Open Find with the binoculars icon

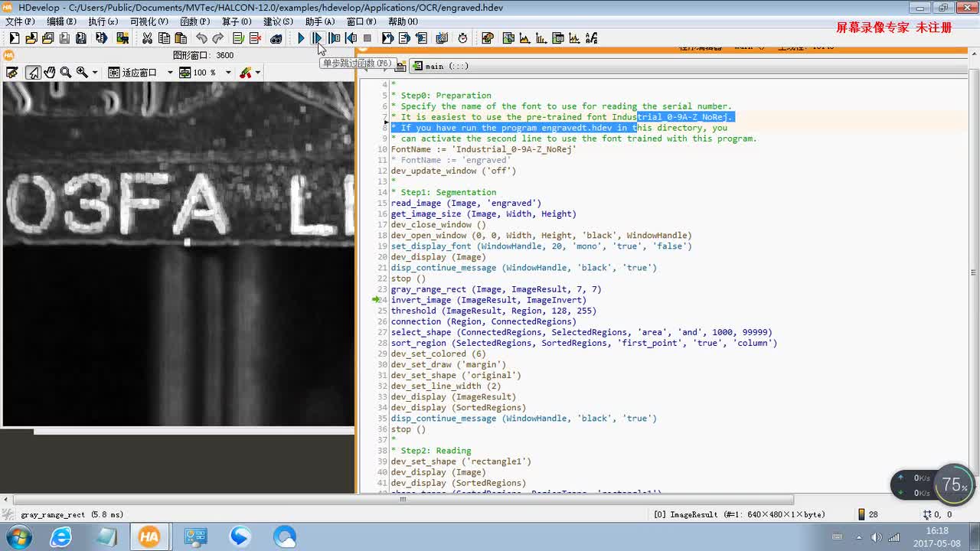(276, 38)
